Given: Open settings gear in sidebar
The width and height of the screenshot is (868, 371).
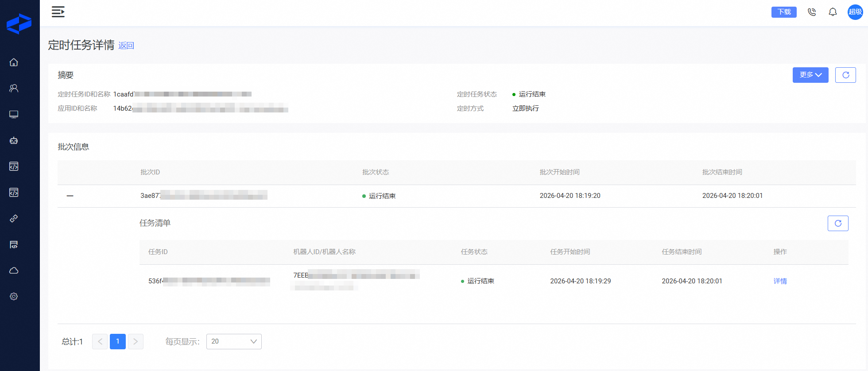Looking at the screenshot, I should point(14,297).
